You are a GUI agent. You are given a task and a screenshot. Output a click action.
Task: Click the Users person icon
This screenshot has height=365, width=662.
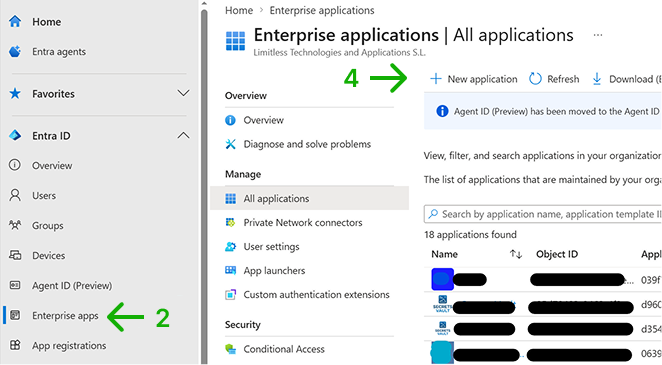[15, 195]
